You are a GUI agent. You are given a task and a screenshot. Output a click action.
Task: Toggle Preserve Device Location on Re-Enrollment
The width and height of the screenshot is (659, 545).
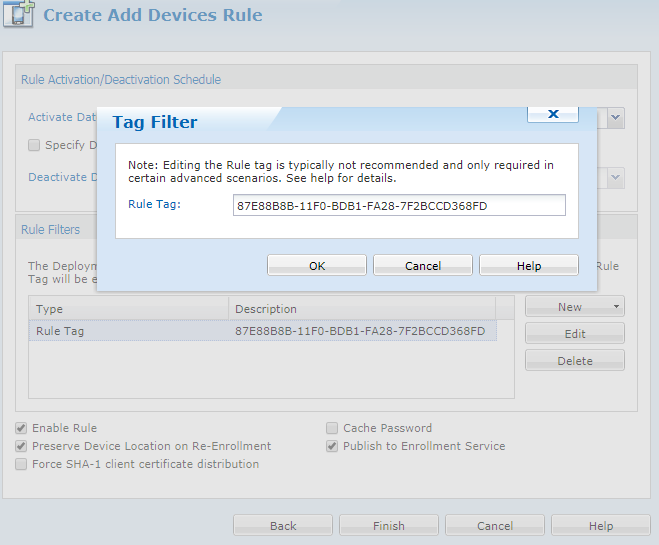21,446
